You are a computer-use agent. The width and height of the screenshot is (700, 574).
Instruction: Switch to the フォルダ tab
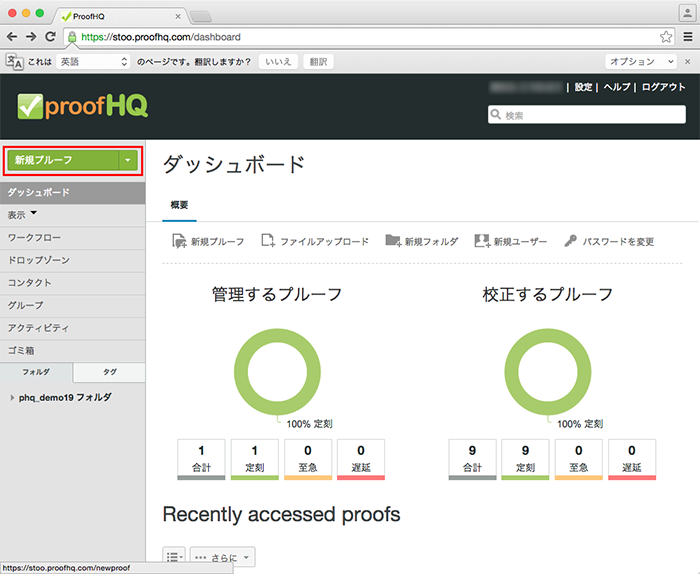pyautogui.click(x=36, y=372)
